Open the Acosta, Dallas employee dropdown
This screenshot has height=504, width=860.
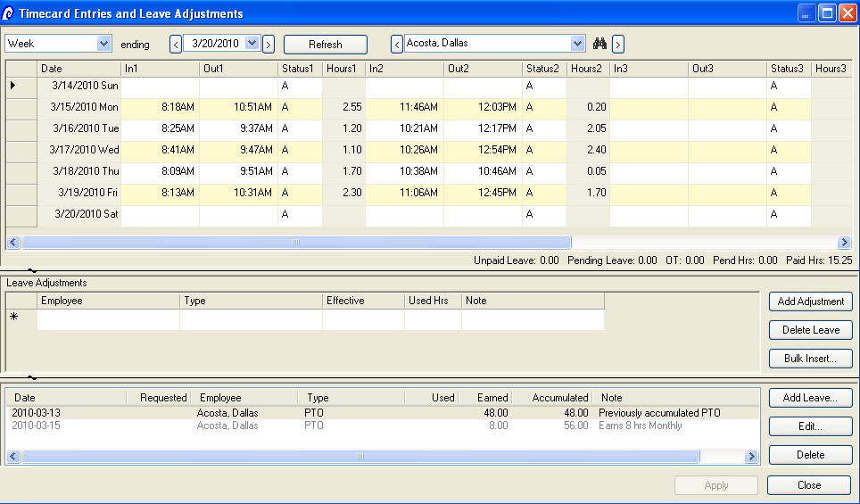[577, 43]
